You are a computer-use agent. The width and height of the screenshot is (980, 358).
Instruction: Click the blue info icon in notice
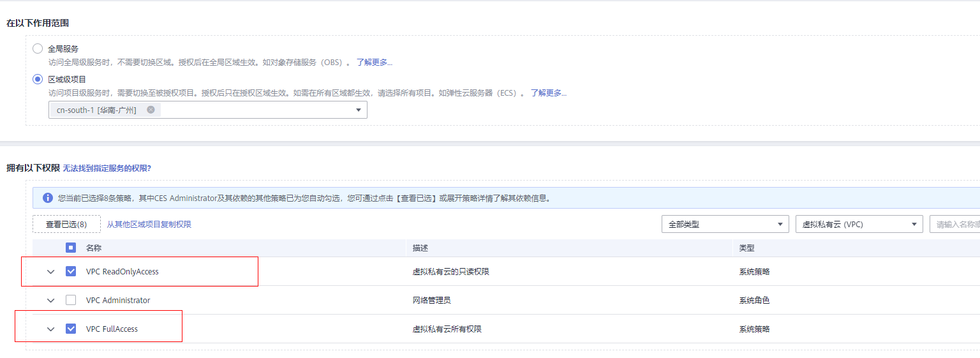click(47, 198)
